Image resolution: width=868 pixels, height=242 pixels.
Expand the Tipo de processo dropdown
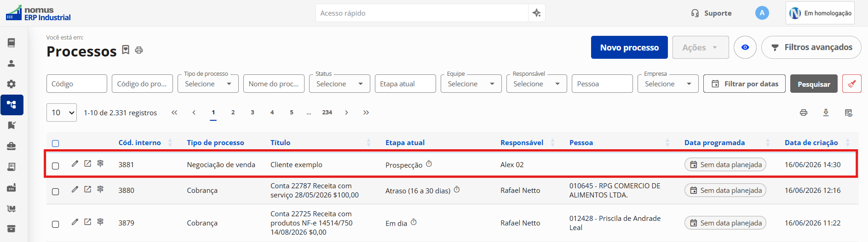(x=208, y=84)
